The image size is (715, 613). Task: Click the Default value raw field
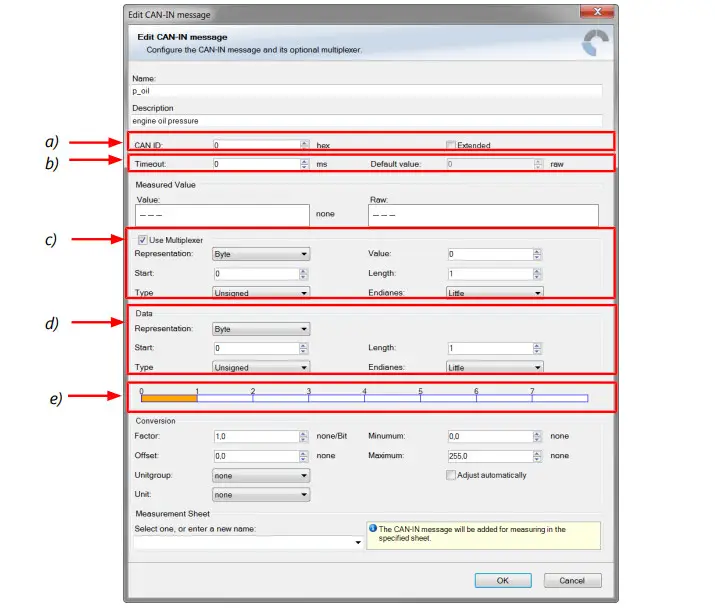[x=490, y=164]
